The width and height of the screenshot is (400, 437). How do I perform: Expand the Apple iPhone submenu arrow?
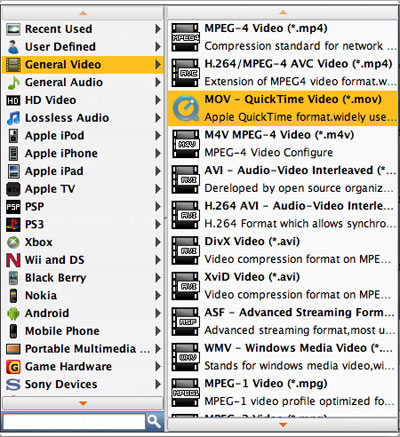tap(158, 153)
